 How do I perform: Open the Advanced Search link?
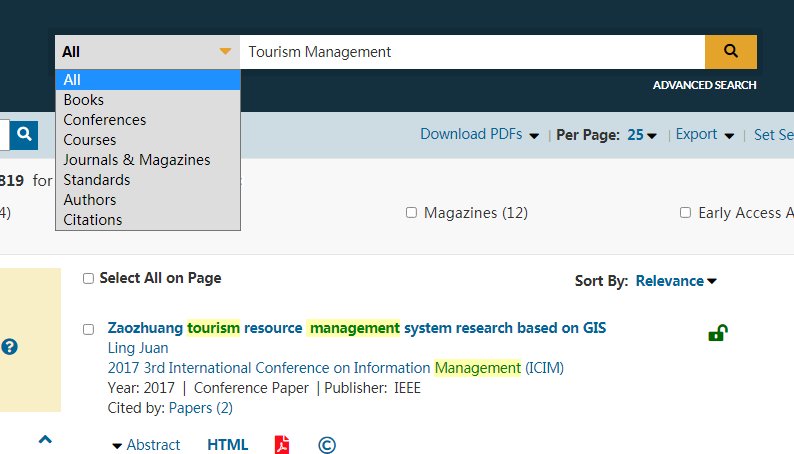point(704,85)
